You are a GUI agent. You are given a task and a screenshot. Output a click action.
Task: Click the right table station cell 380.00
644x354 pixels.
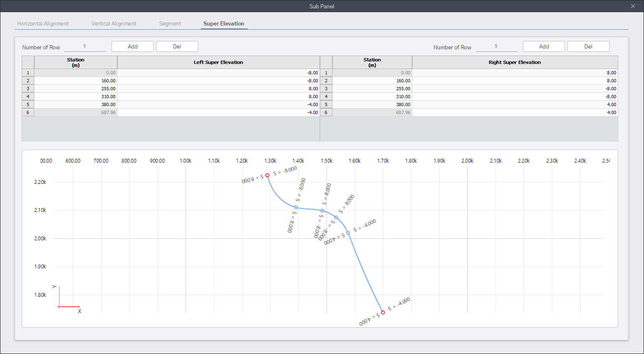point(372,104)
